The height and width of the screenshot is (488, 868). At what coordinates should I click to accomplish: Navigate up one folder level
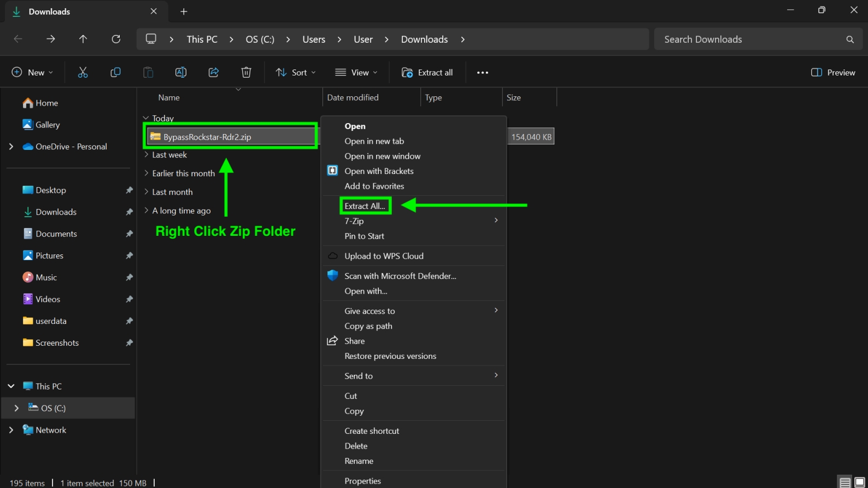tap(83, 39)
